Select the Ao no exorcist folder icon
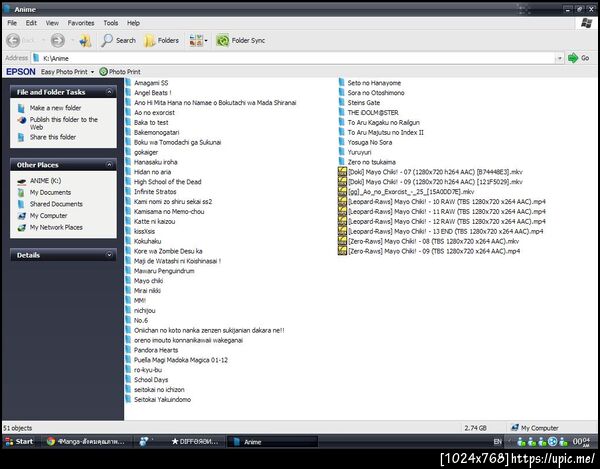The width and height of the screenshot is (600, 469). [128, 112]
